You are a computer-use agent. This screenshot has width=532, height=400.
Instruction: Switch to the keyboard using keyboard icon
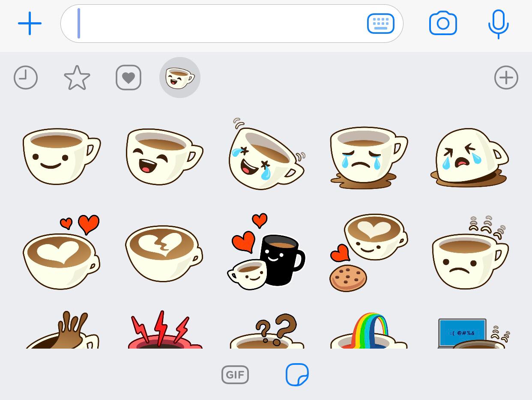[381, 24]
